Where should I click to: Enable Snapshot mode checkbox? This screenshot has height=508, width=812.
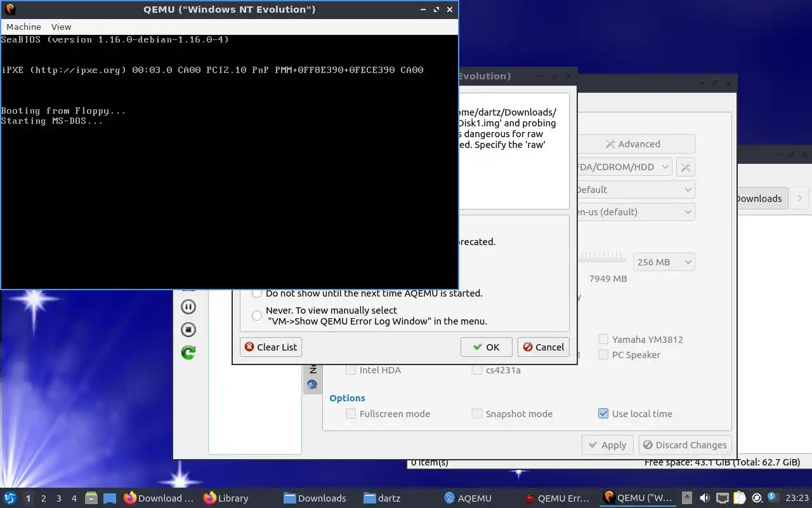coord(477,414)
